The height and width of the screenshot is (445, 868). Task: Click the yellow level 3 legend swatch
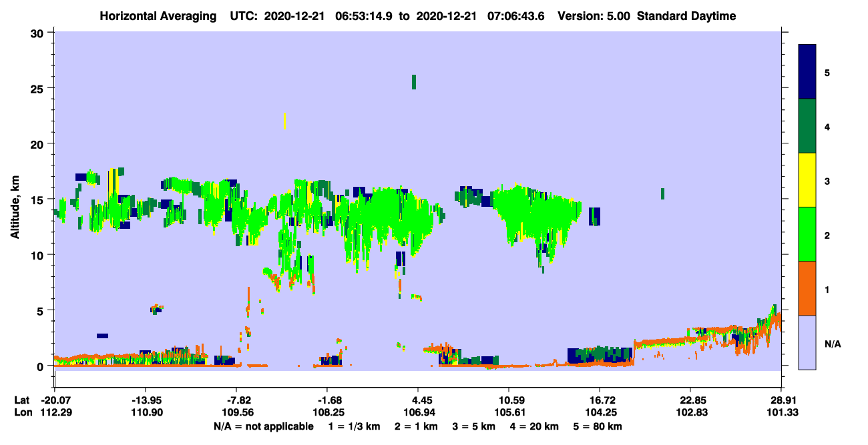tap(807, 180)
